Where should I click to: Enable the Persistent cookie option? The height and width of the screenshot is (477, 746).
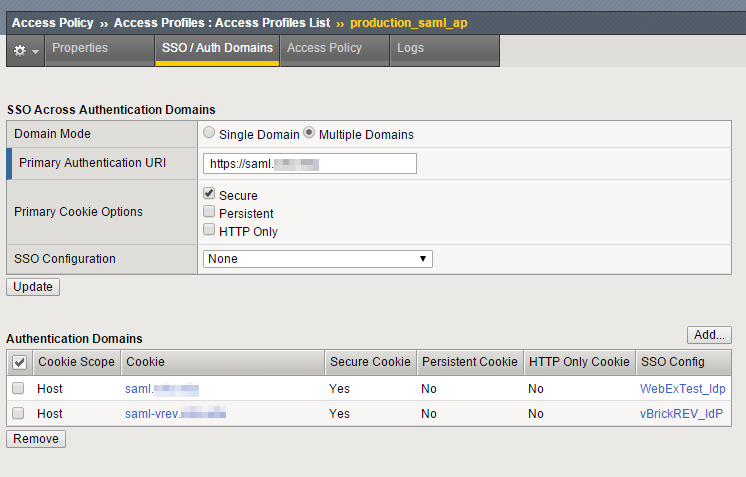(209, 212)
